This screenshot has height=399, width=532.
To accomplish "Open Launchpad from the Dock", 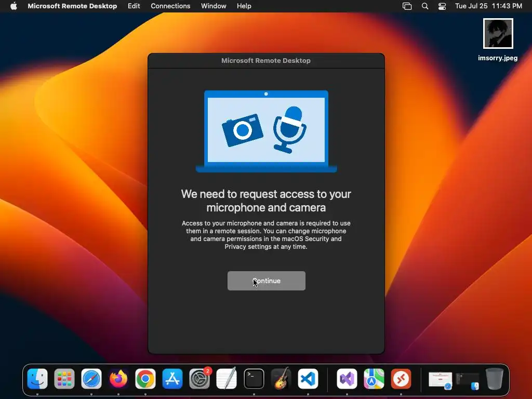I will pos(64,378).
